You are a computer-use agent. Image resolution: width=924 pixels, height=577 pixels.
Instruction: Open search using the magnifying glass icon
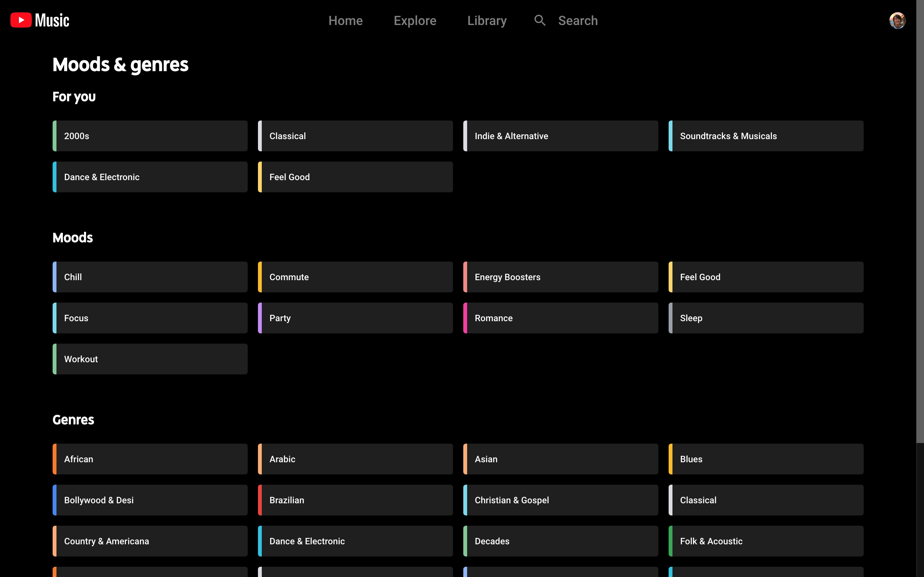click(x=540, y=20)
